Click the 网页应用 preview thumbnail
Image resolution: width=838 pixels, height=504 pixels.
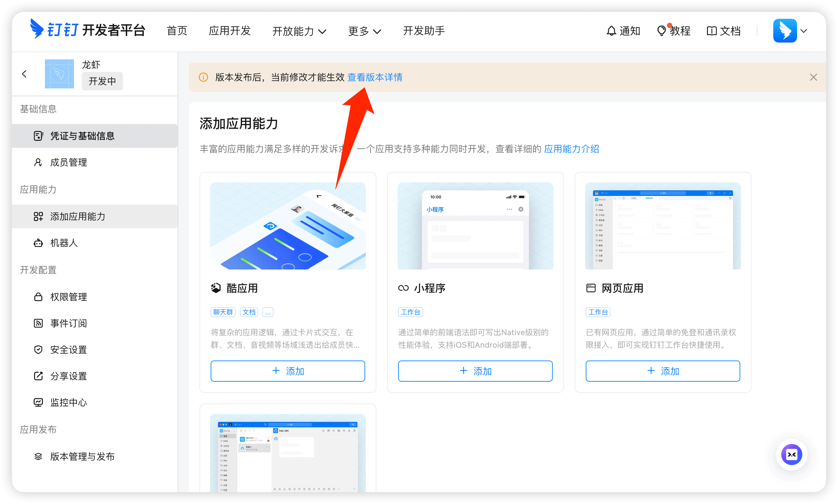(x=662, y=226)
